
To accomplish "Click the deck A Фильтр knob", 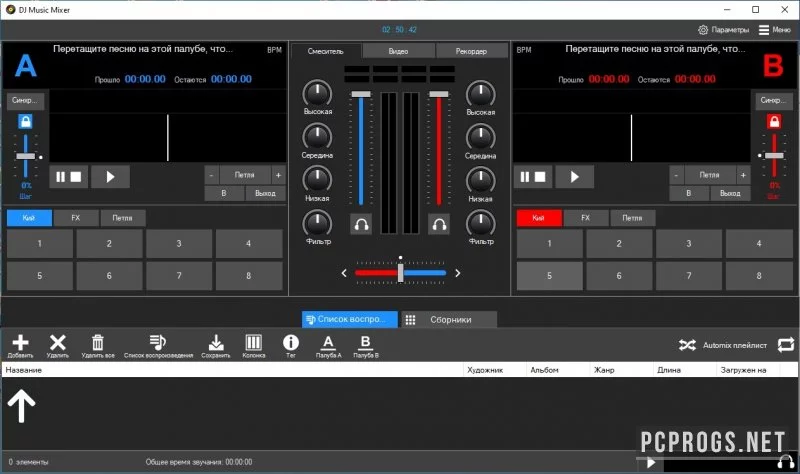I will tap(317, 223).
